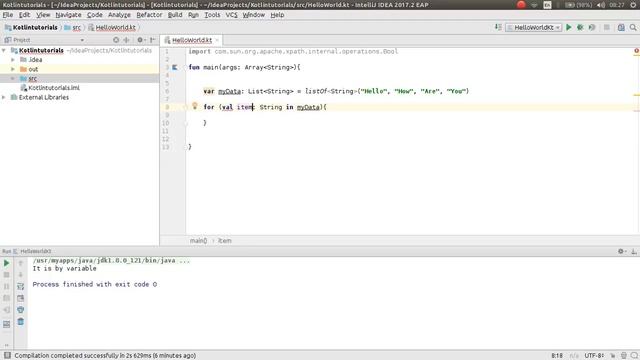Screen dimensions: 640x360
Task: Click the Make Project build icon
Action: click(498, 27)
